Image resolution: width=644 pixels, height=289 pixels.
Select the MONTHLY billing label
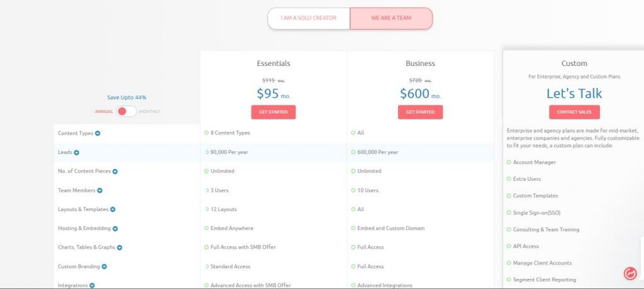click(149, 112)
